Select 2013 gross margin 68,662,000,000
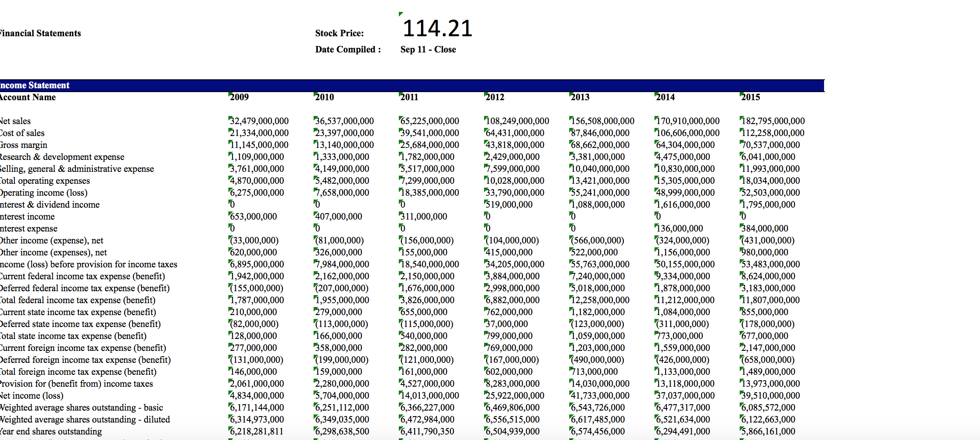 pyautogui.click(x=600, y=145)
